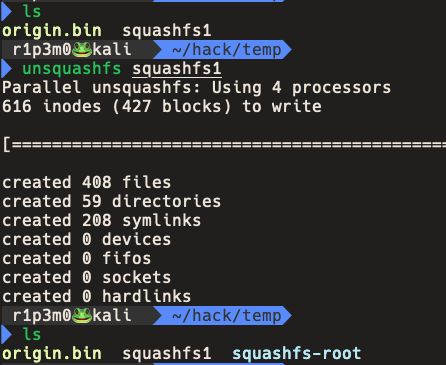Click the squashfs-root directory name
446x365 pixels.
297,353
